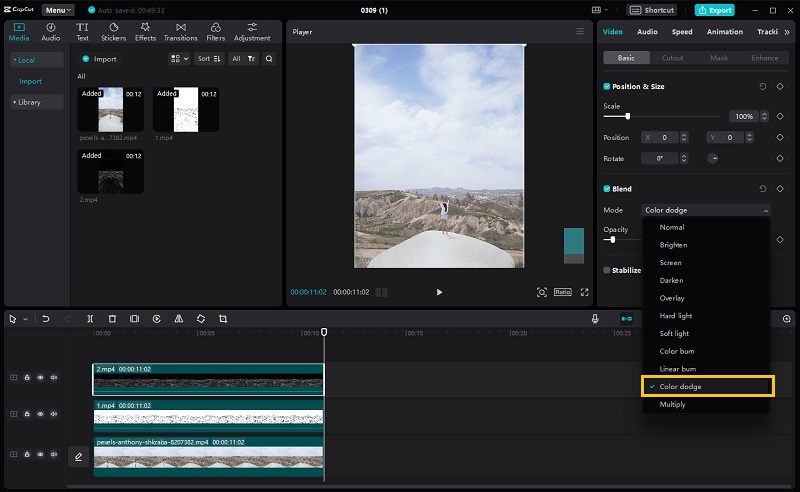This screenshot has width=800, height=492.
Task: Select the 1.mp4 thumbnail in media library
Action: pos(186,109)
